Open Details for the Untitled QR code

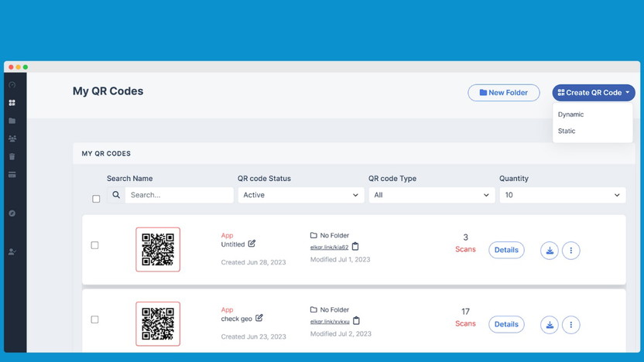(x=506, y=250)
